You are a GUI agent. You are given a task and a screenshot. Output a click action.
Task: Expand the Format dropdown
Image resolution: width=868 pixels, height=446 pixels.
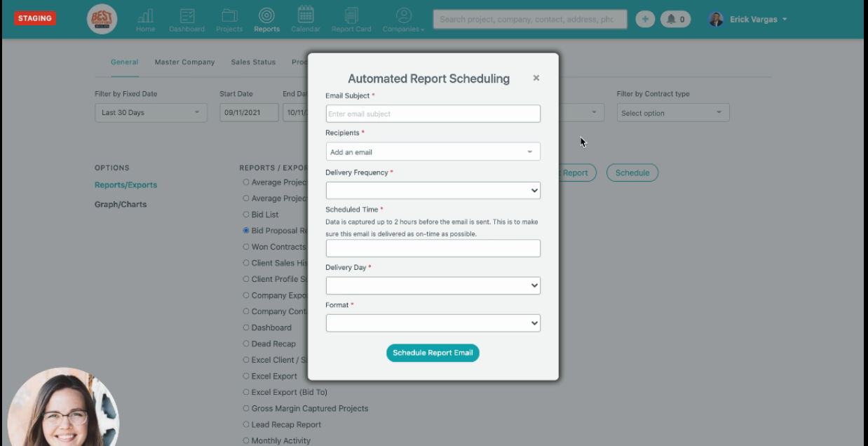[433, 323]
